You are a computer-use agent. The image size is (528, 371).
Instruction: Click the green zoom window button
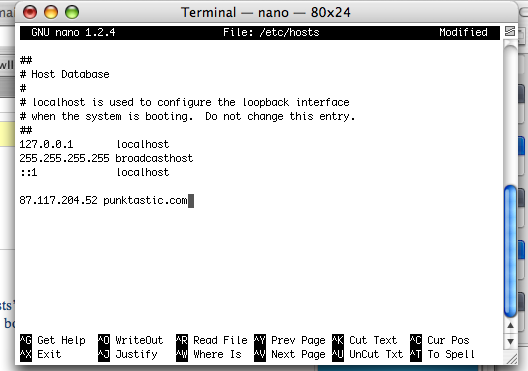[x=72, y=12]
